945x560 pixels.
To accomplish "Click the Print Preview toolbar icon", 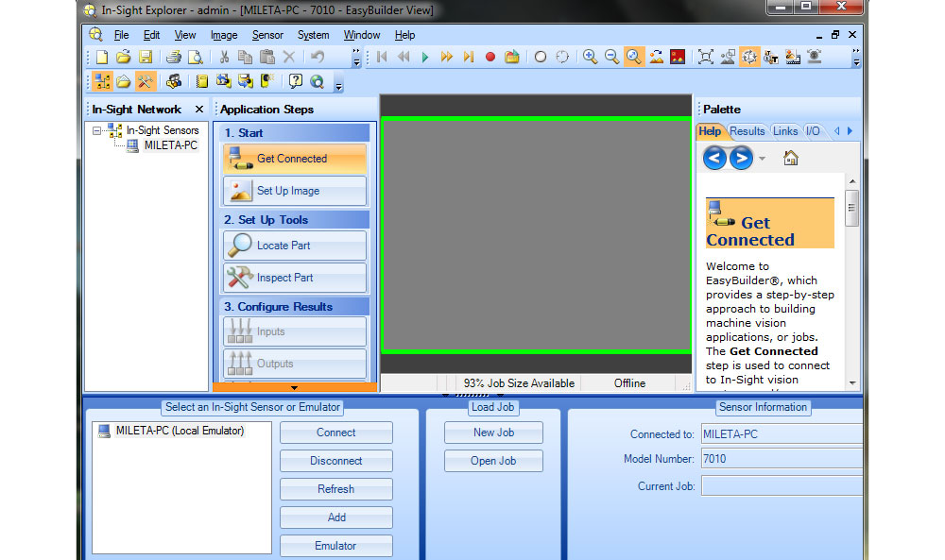I will click(x=196, y=58).
